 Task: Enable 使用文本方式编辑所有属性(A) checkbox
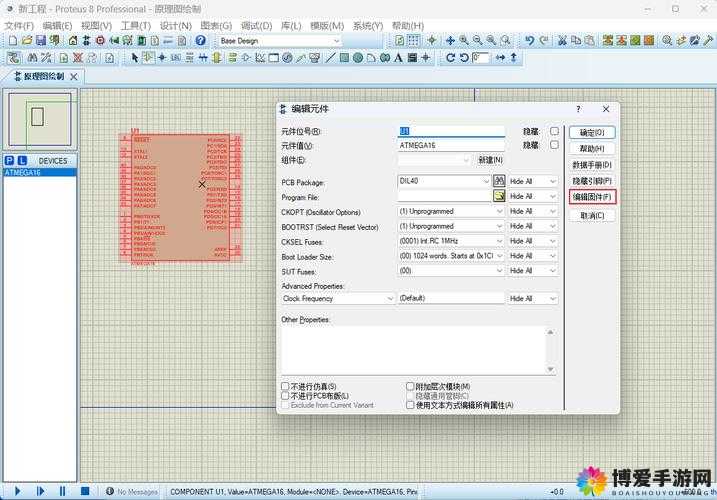410,405
